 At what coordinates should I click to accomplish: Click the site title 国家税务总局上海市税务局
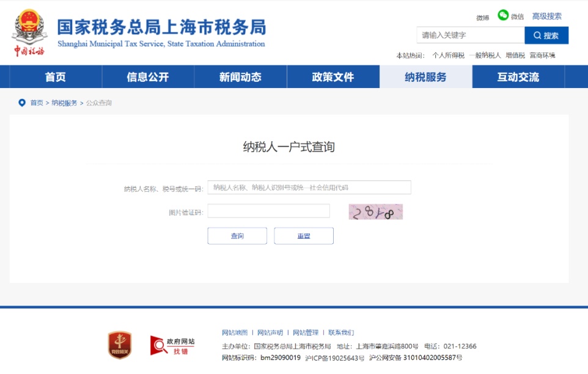point(161,27)
